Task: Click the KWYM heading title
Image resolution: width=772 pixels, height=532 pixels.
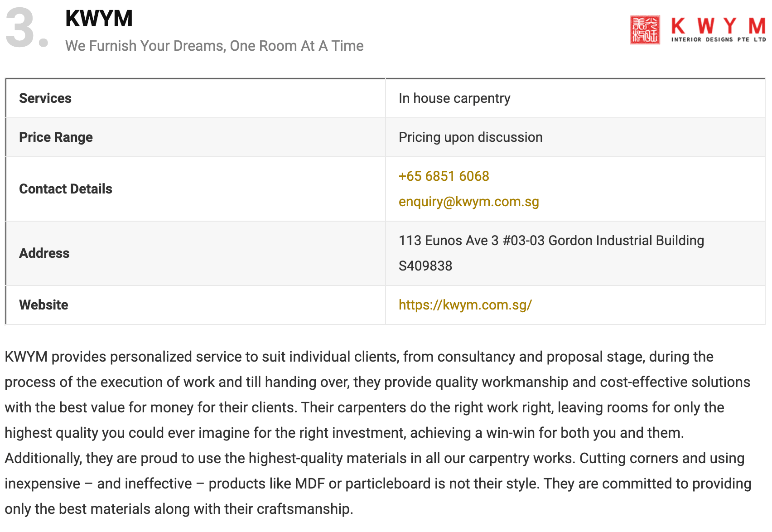Action: point(99,19)
